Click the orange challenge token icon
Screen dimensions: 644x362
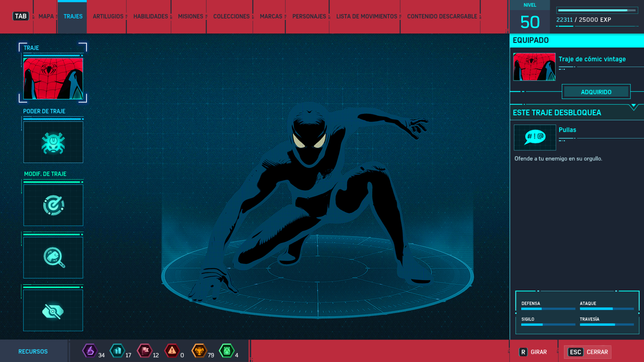click(x=199, y=351)
